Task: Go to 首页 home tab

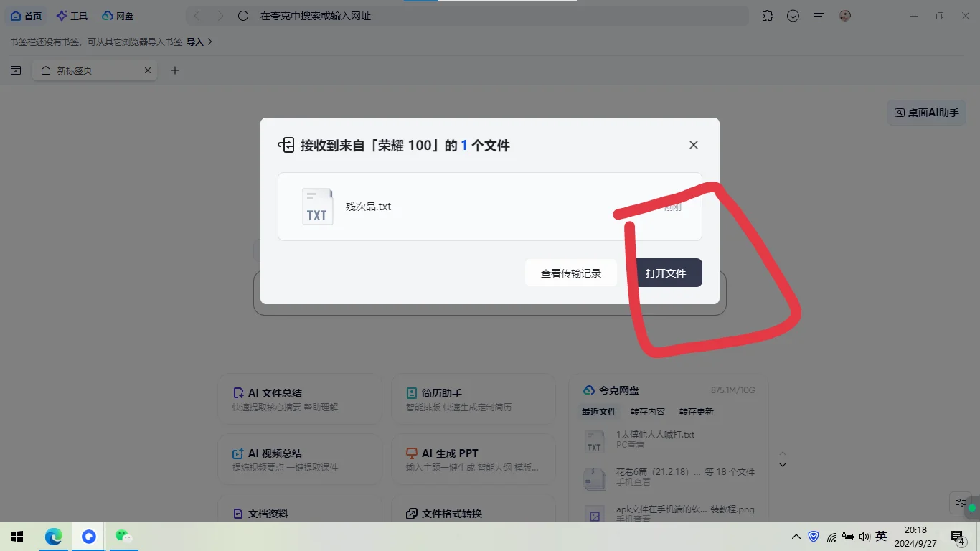Action: pyautogui.click(x=26, y=16)
